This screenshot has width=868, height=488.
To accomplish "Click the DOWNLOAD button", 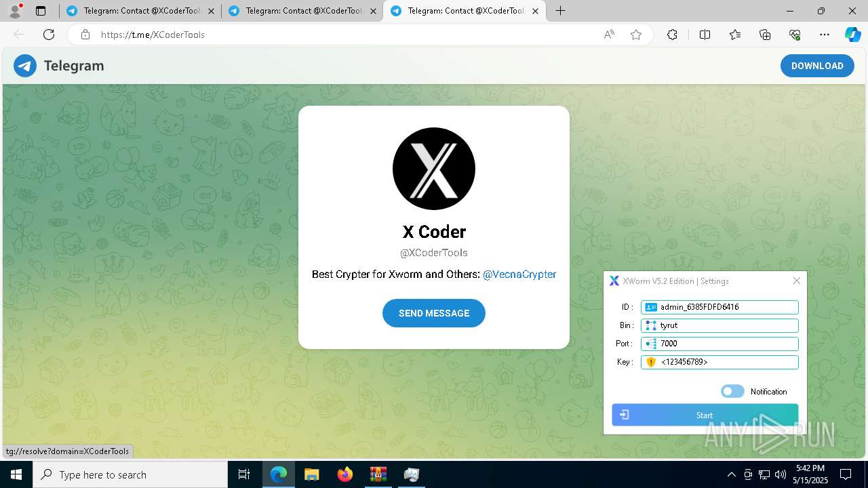I will point(817,66).
